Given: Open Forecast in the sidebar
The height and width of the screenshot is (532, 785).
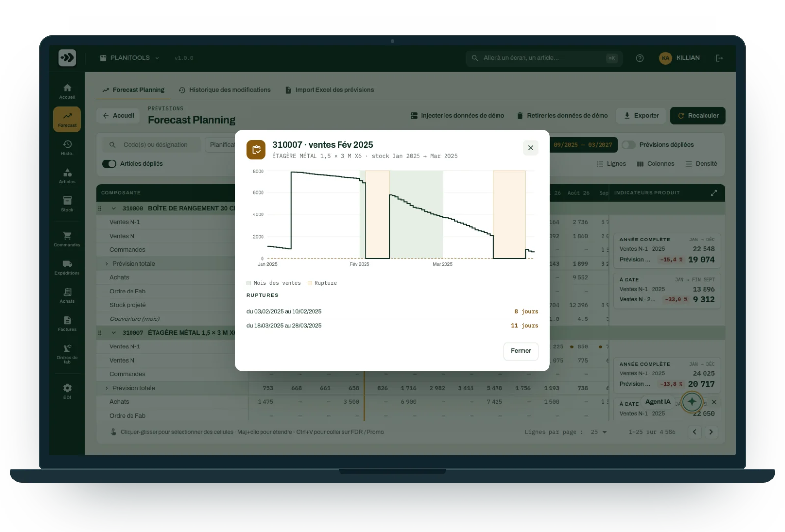Looking at the screenshot, I should coord(67,119).
